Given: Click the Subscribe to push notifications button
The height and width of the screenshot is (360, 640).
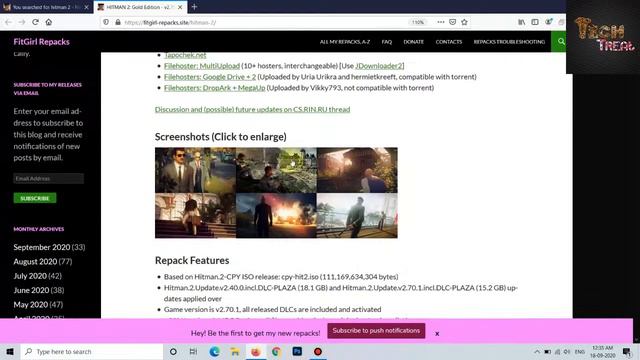Looking at the screenshot, I should click(x=376, y=331).
